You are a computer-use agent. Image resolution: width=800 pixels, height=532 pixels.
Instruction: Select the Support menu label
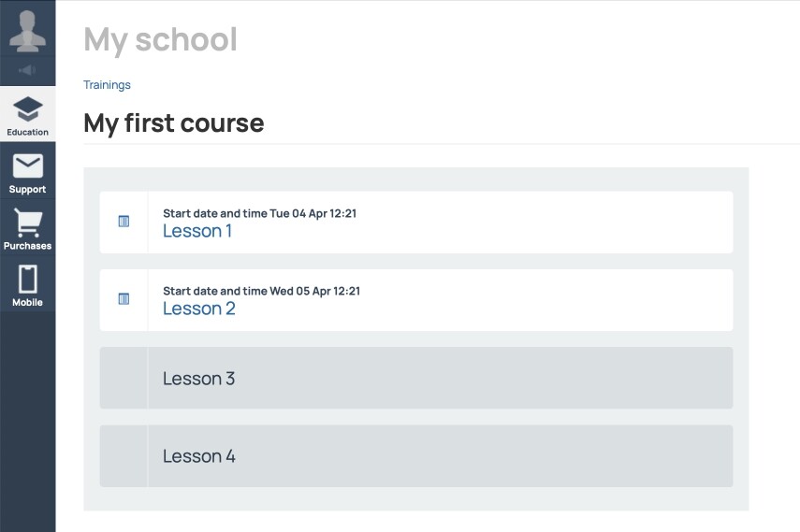click(x=27, y=189)
